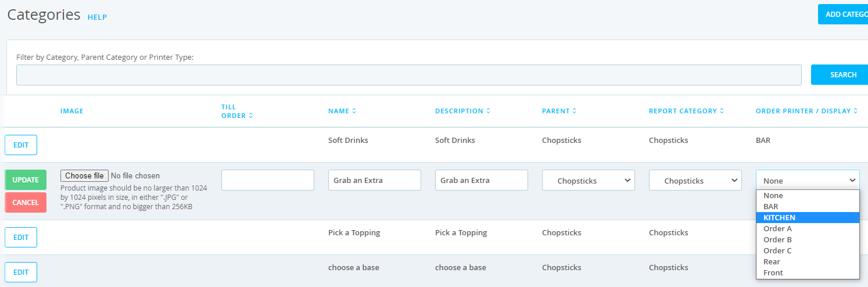Screen dimensions: 868x287
Task: Sort by Report Category column
Action: click(x=687, y=111)
